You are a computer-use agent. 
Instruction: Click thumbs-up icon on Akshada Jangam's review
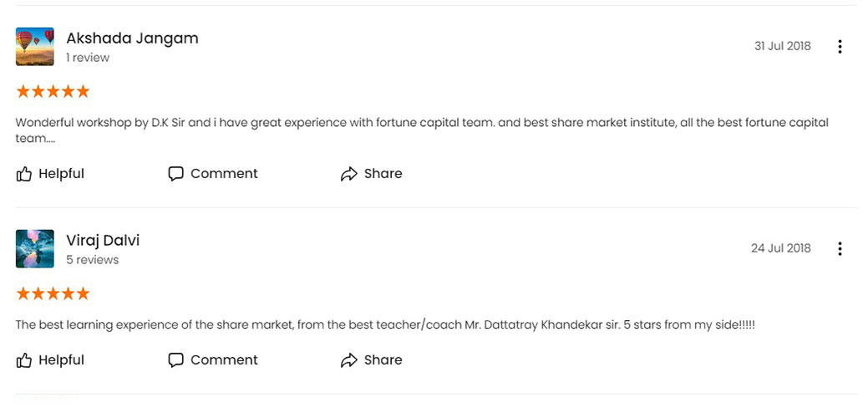pyautogui.click(x=23, y=174)
